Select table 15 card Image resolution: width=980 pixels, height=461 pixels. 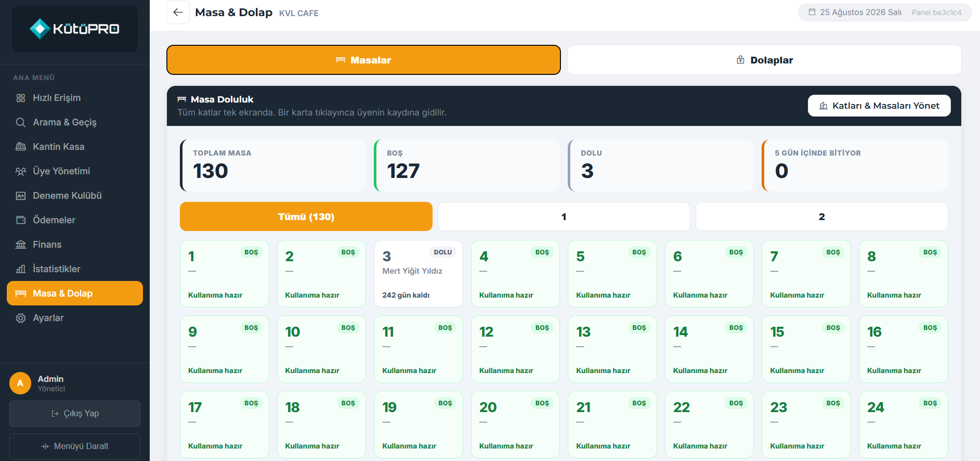pyautogui.click(x=806, y=349)
